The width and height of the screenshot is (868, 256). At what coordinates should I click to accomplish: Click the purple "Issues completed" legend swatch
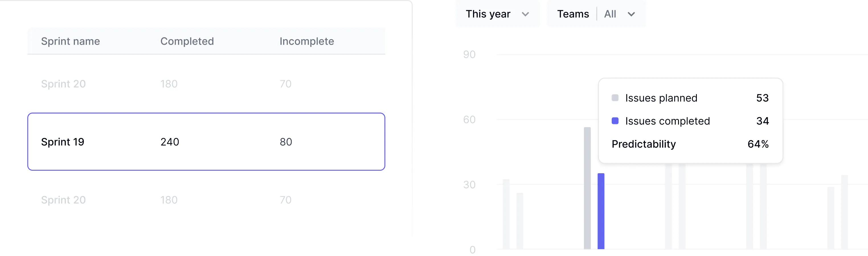615,121
